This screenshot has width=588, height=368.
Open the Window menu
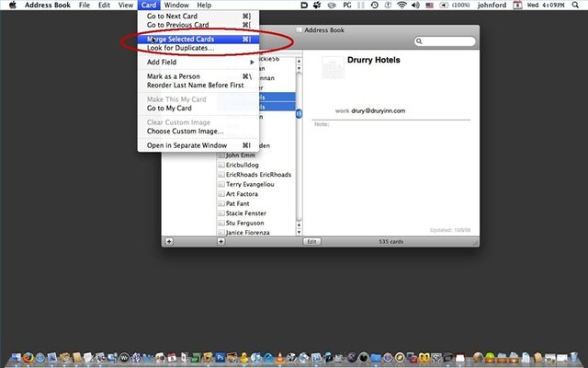[176, 5]
